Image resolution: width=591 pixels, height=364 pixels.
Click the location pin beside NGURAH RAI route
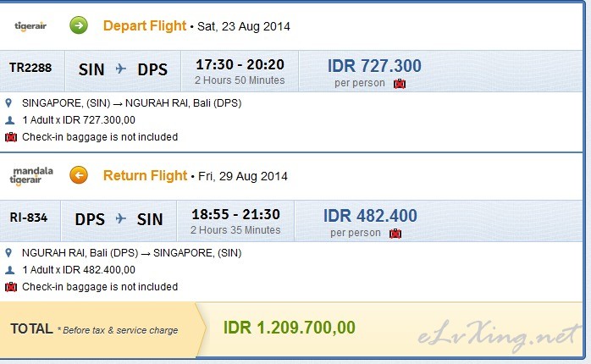9,253
